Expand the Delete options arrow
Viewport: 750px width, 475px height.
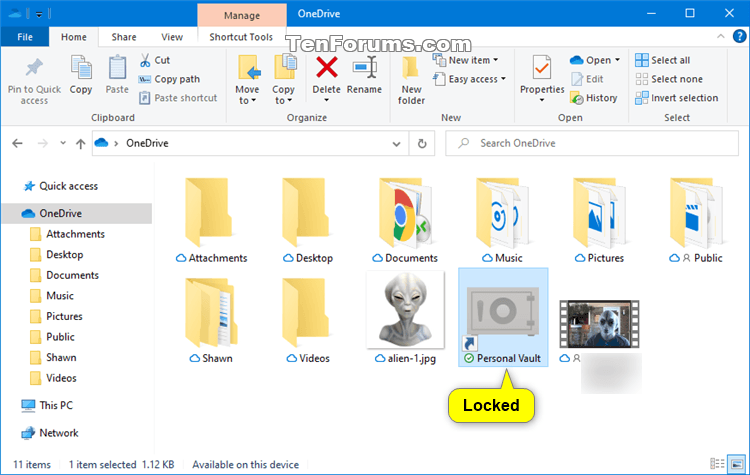(327, 100)
